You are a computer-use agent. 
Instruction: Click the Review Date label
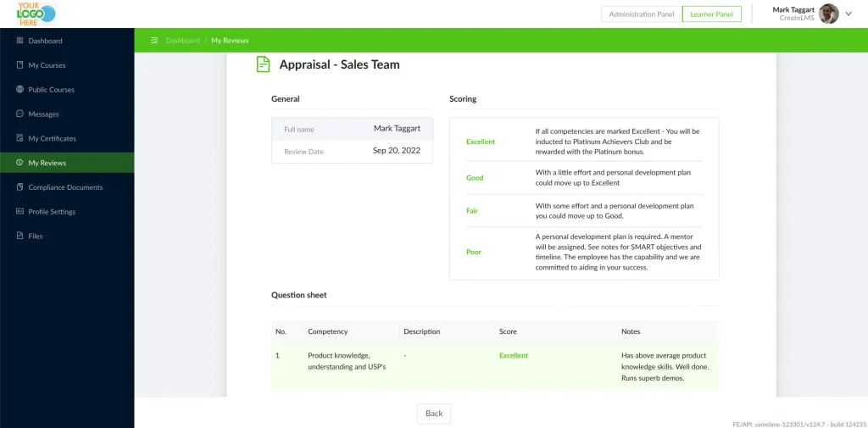(x=303, y=151)
